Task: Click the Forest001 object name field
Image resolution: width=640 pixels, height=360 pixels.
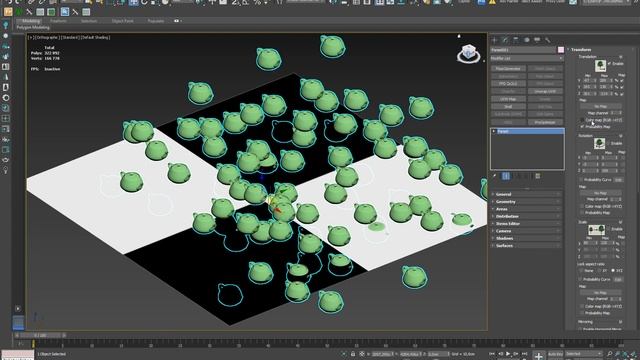Action: (523, 50)
